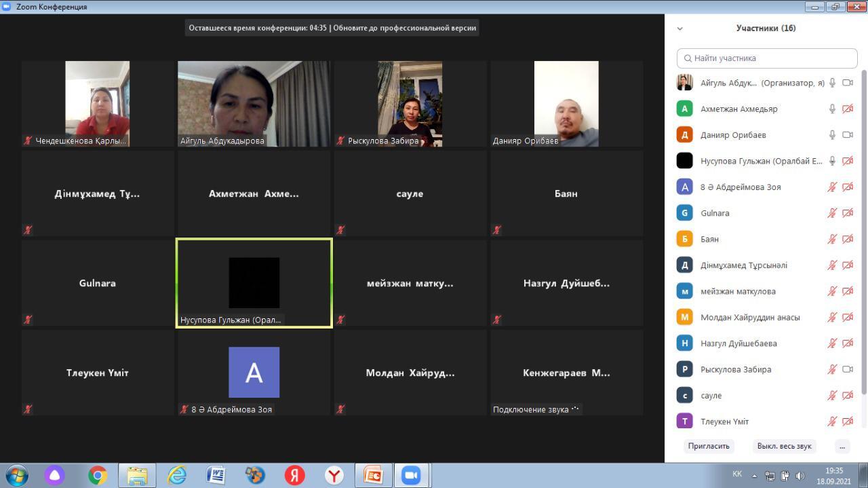Image resolution: width=868 pixels, height=488 pixels.
Task: Toggle mute for мейзжан маткулова in list
Action: pos(832,291)
